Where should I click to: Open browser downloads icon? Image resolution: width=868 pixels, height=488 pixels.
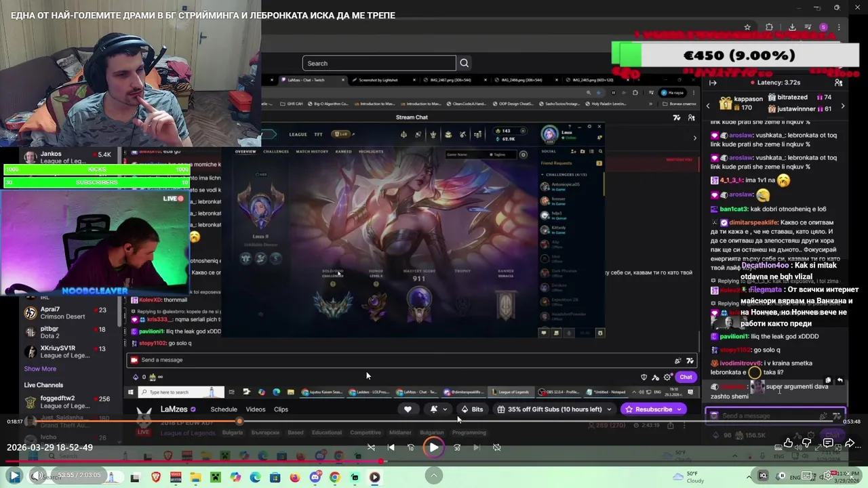click(x=792, y=27)
